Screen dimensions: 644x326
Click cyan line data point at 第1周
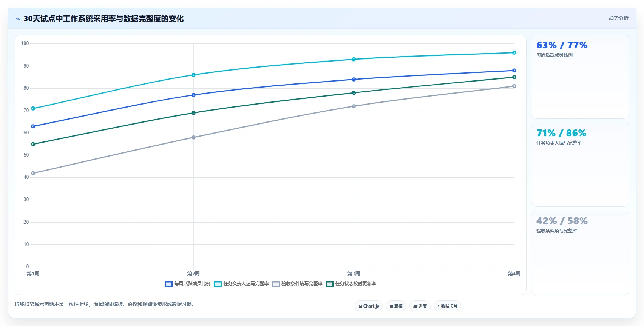point(33,108)
